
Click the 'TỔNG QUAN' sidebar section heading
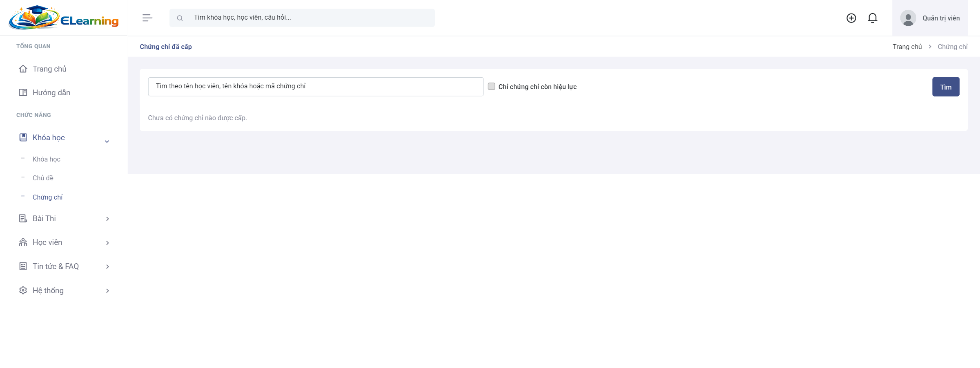(x=33, y=46)
